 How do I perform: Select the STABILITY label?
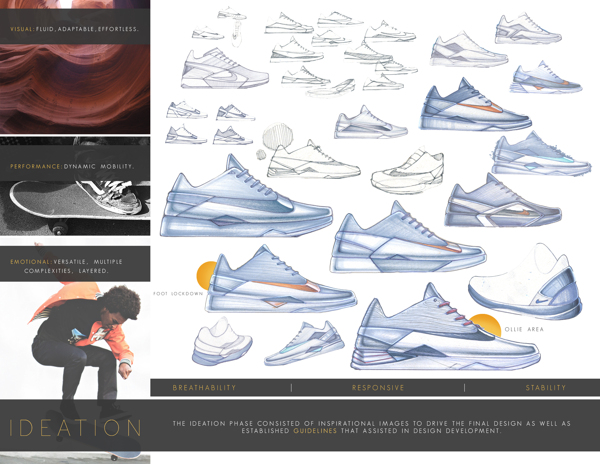tap(545, 387)
